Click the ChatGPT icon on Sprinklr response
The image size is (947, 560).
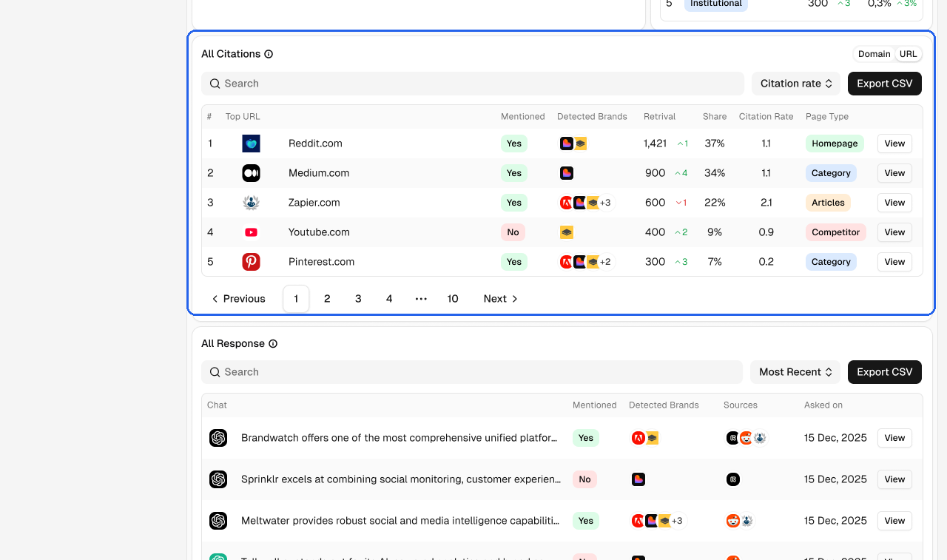click(x=218, y=479)
